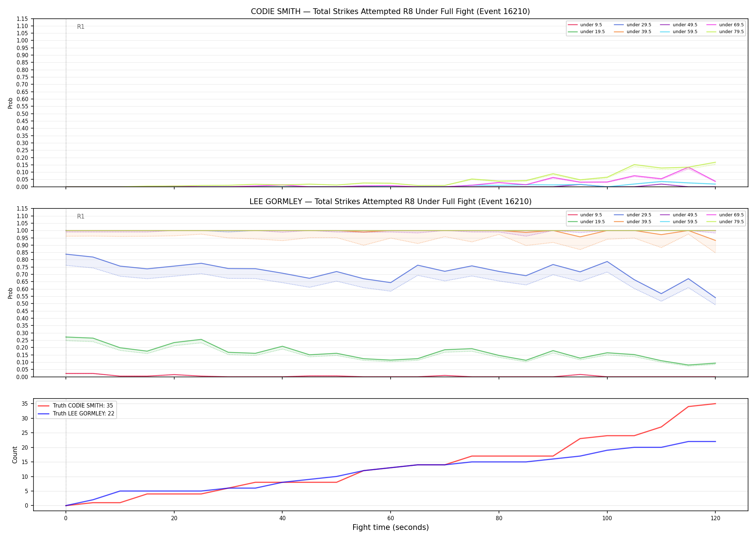Click 'under 9.5' in CODIE SMITH legend

point(591,25)
